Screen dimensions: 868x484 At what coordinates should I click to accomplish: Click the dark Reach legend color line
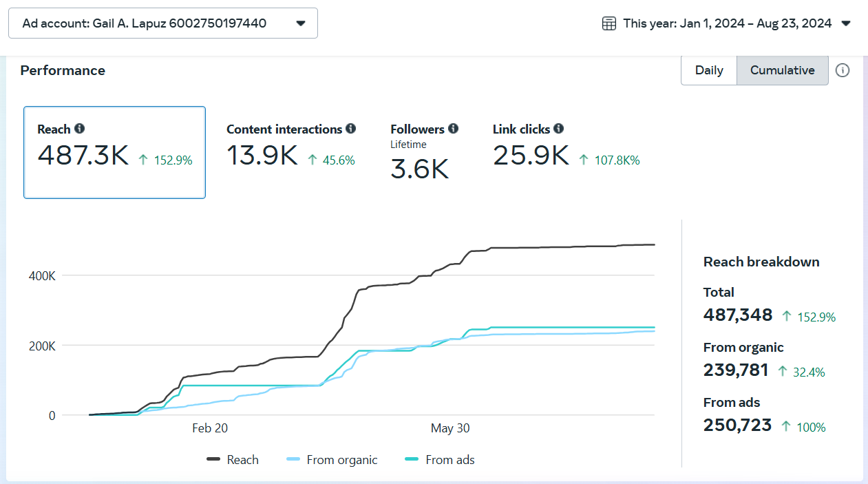click(x=213, y=459)
